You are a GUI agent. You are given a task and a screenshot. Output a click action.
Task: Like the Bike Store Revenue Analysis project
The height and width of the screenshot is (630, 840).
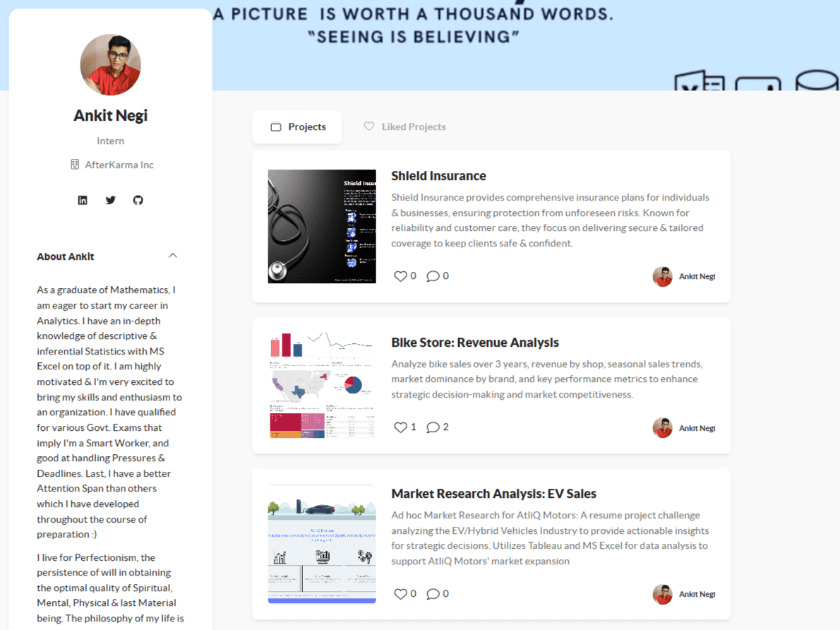coord(400,427)
